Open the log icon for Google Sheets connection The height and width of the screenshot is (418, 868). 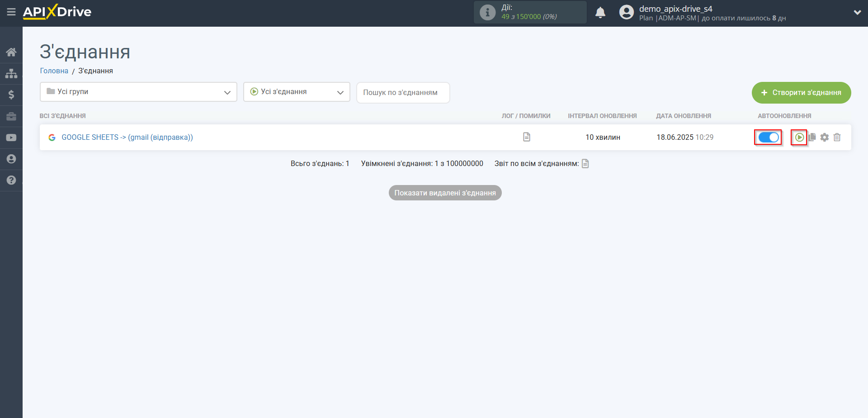coord(527,137)
